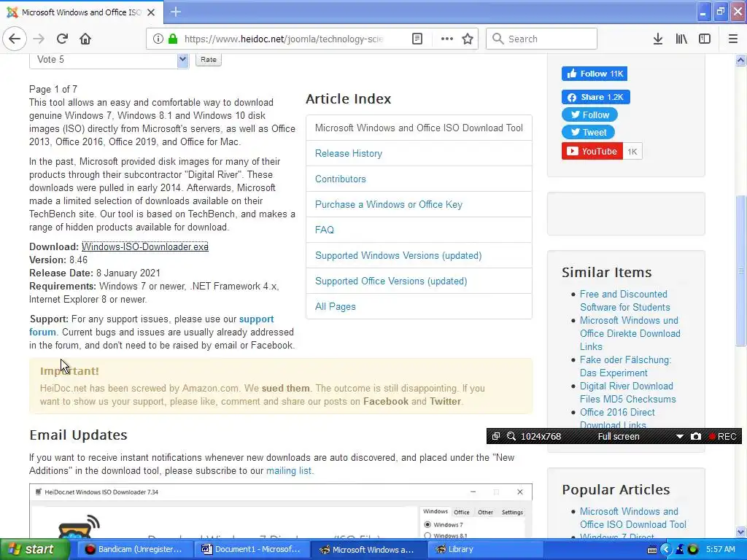Click the green secure padlock icon

(173, 39)
